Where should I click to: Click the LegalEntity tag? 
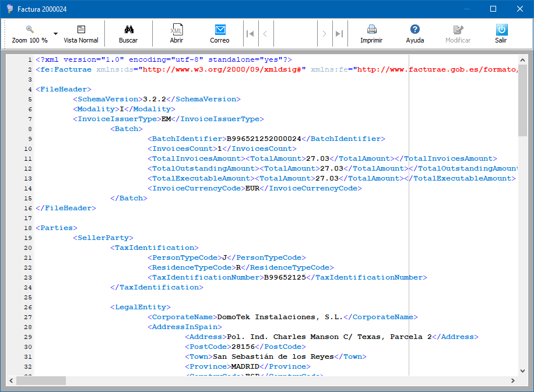pos(140,307)
